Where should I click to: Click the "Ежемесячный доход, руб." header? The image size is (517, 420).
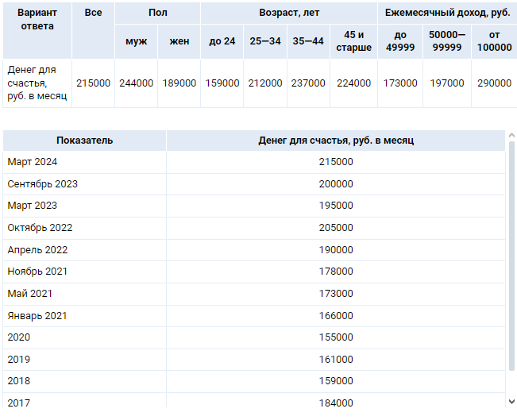click(446, 13)
